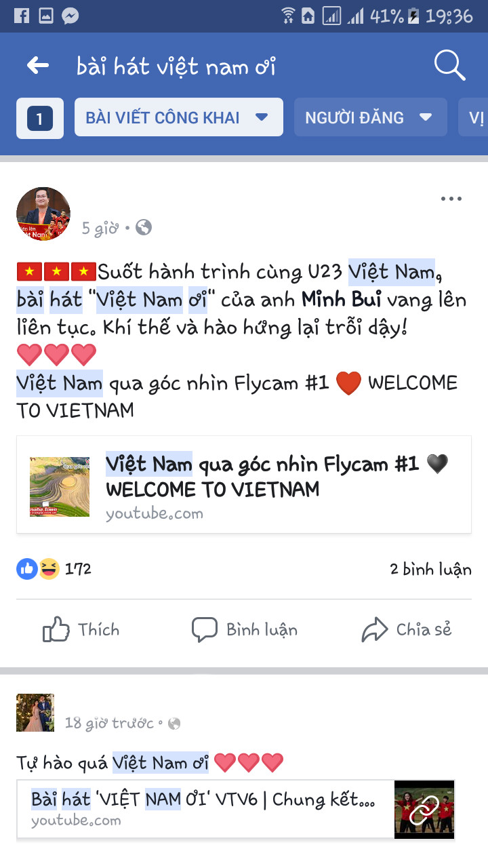Screen dimensions: 488x868
Task: Tap the globe public privacy icon
Action: coord(144,228)
